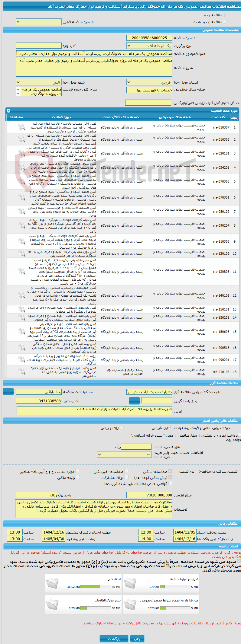The image size is (241, 644).
Task: Open the اسناد فنی folder icon
Action: point(52,583)
